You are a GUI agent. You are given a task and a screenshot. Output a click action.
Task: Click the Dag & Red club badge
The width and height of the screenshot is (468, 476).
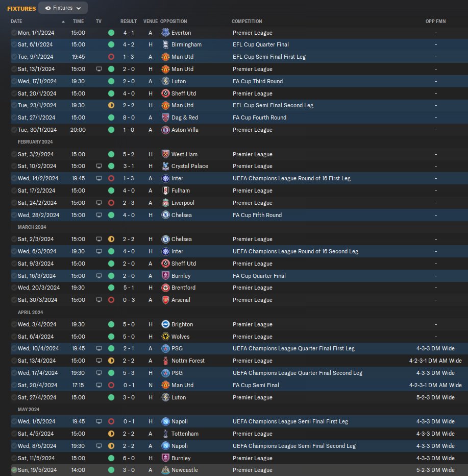(x=165, y=117)
